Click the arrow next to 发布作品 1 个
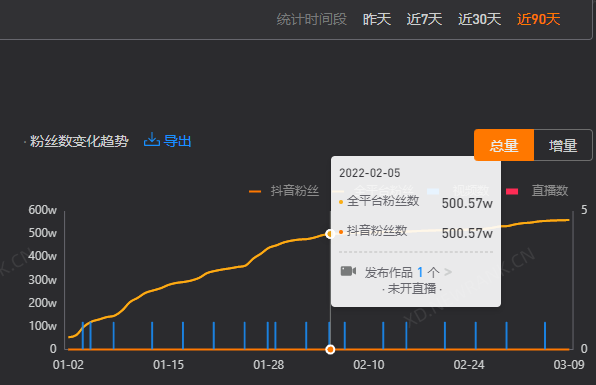Viewport: 596px width, 385px height. pyautogui.click(x=448, y=272)
